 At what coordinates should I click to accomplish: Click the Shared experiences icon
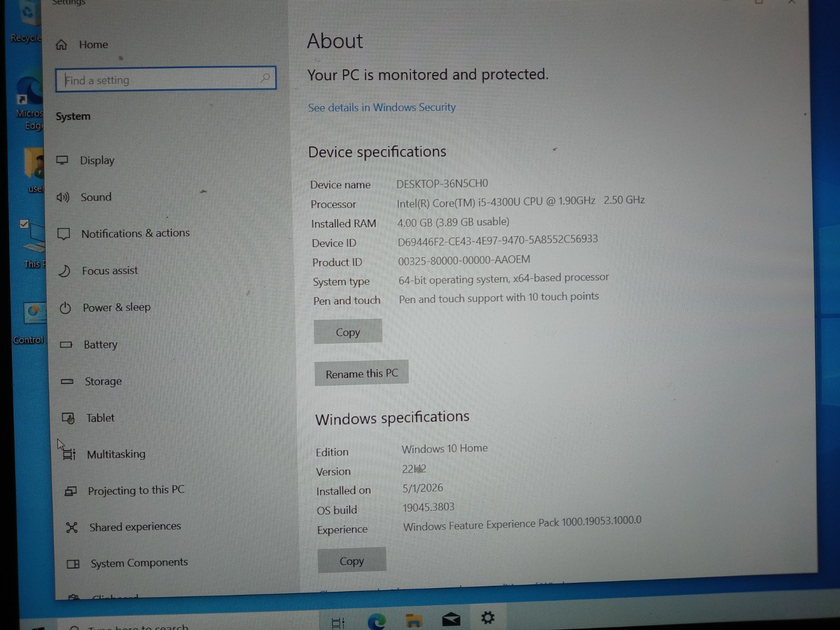click(x=72, y=527)
